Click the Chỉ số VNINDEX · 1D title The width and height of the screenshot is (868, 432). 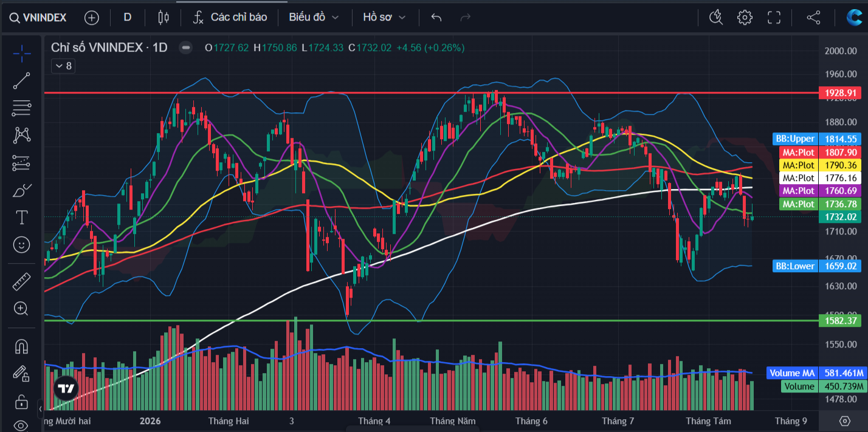(109, 47)
